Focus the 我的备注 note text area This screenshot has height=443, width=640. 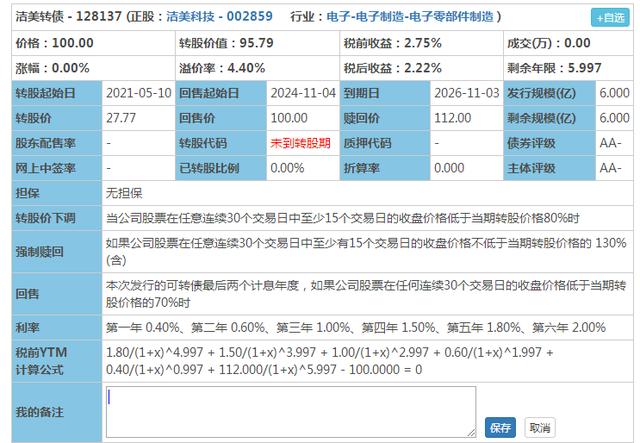pyautogui.click(x=291, y=412)
